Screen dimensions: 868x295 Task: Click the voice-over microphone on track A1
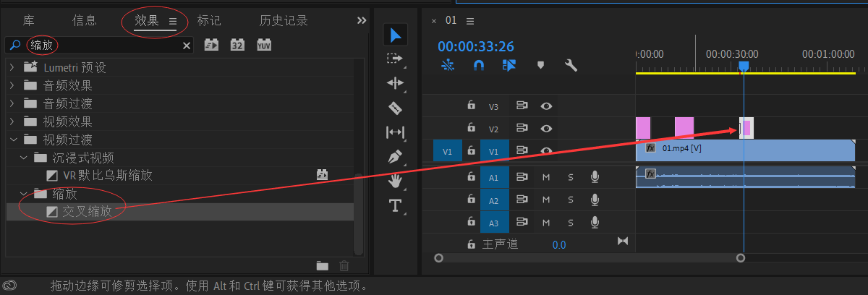click(595, 178)
